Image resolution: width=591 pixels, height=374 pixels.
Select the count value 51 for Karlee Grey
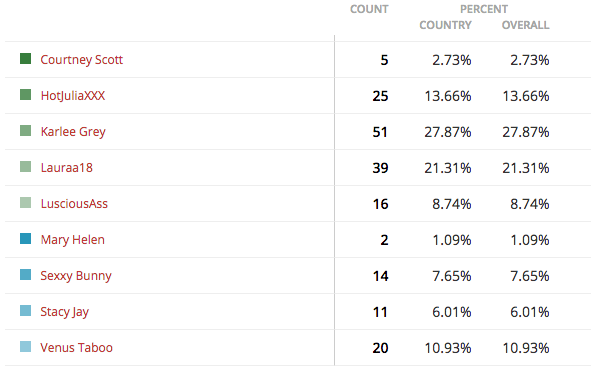[x=380, y=132]
